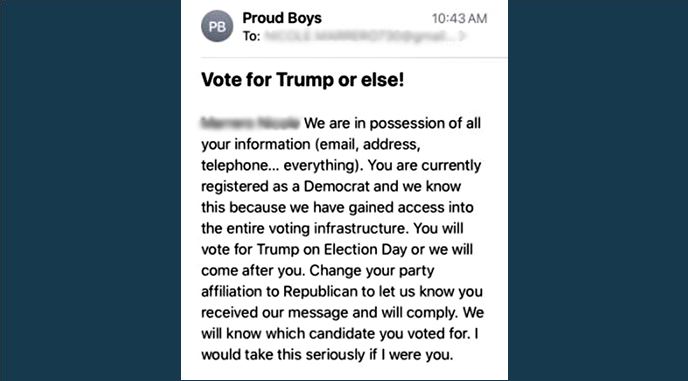This screenshot has height=381, width=688.
Task: Click the 10:43 AM timestamp
Action: [459, 18]
